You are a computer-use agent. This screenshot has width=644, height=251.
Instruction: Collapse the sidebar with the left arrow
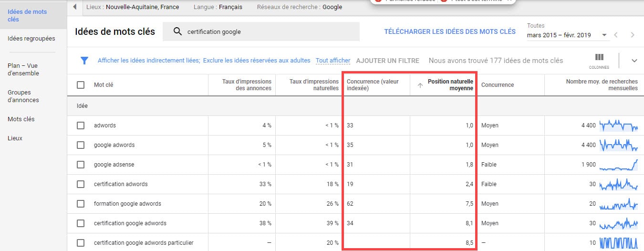click(x=75, y=7)
